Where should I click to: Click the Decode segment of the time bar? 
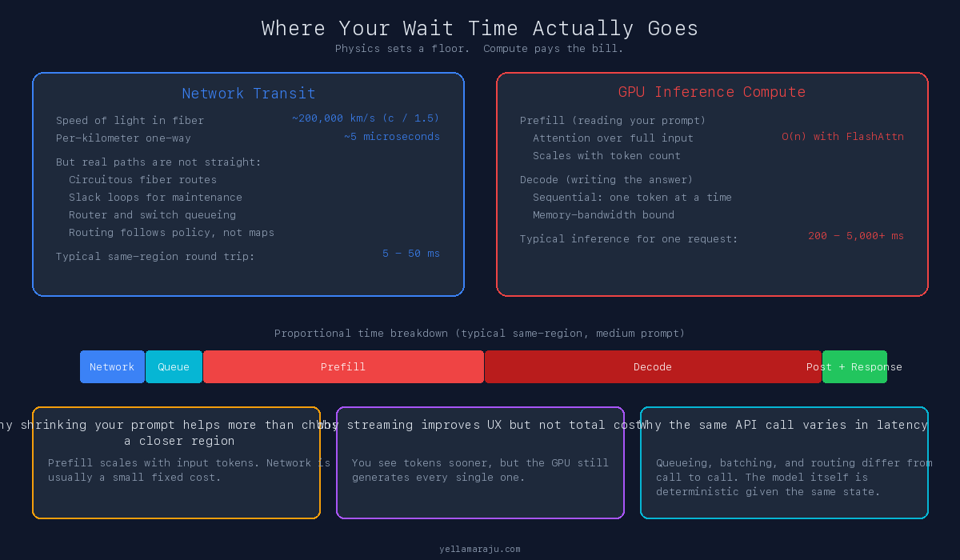pos(653,366)
